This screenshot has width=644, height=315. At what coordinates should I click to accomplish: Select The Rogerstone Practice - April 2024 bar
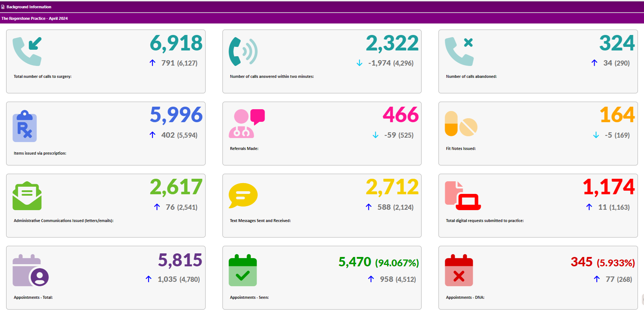point(322,18)
